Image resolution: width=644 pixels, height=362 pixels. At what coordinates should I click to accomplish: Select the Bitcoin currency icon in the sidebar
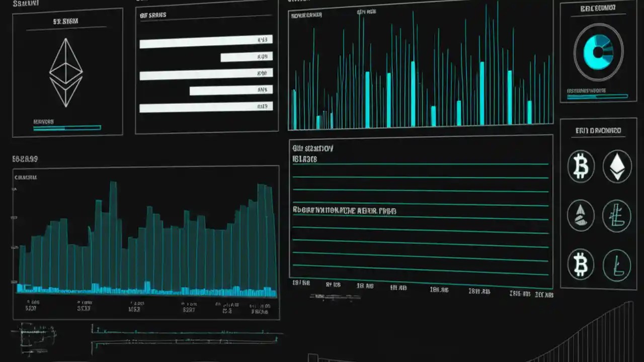point(581,167)
